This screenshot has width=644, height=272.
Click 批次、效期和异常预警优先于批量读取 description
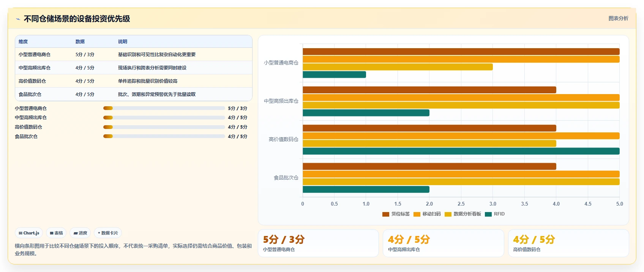click(157, 94)
